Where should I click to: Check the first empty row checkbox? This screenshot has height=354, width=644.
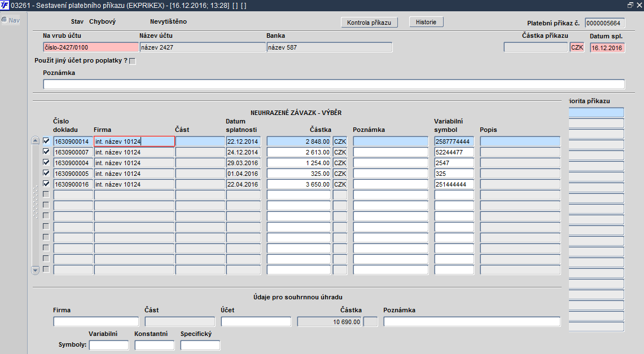(x=46, y=194)
